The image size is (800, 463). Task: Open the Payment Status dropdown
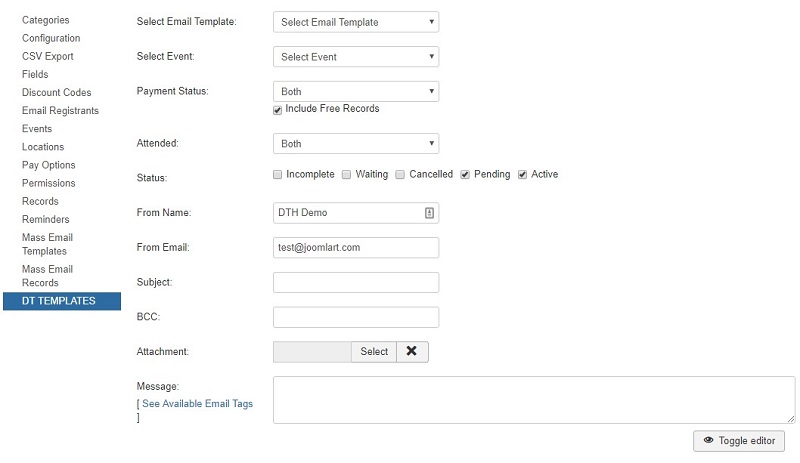(356, 91)
